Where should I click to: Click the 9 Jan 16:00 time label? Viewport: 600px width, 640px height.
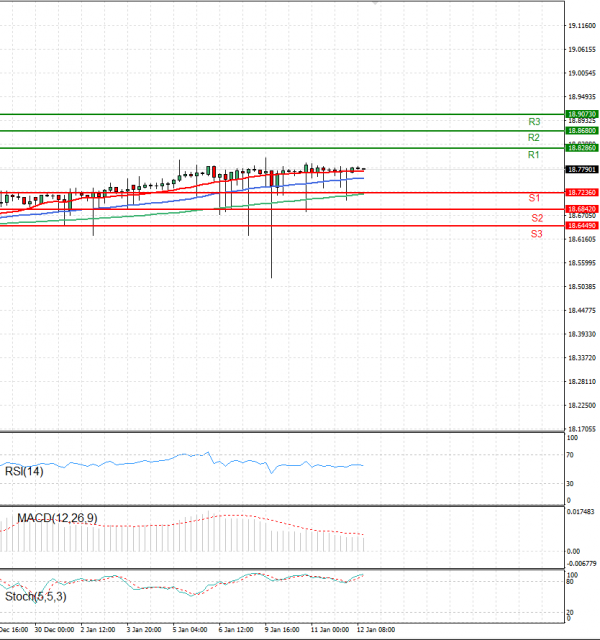point(282,630)
